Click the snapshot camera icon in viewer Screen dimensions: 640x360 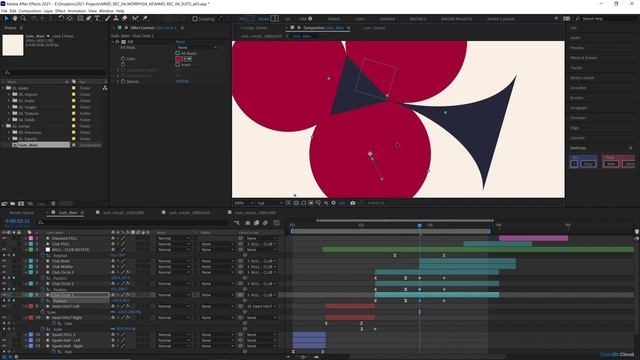point(353,203)
